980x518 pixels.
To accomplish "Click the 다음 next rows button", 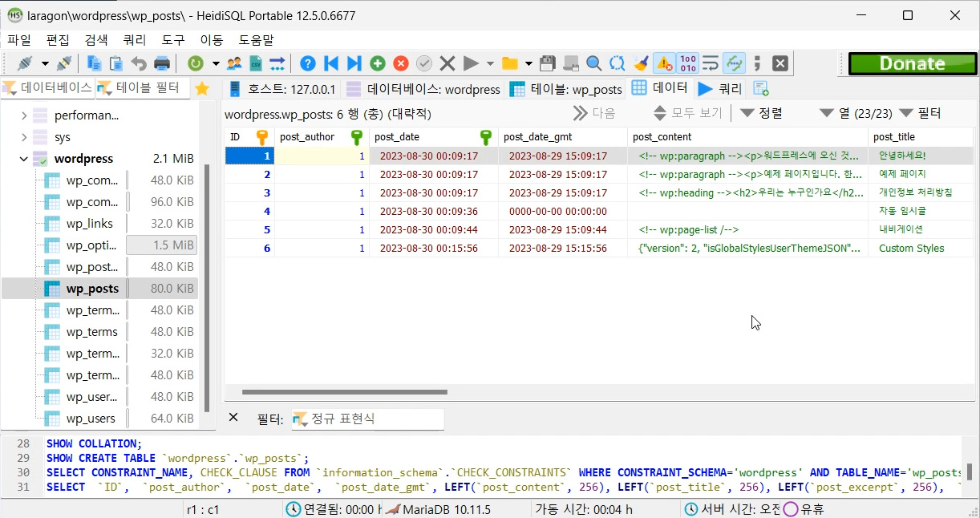I will (x=594, y=113).
